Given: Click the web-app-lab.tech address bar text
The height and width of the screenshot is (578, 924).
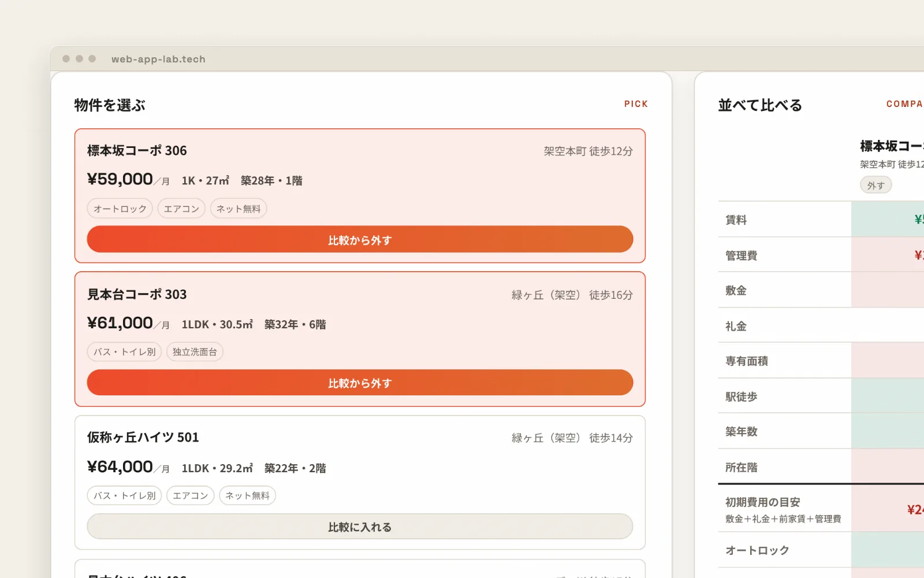Looking at the screenshot, I should (158, 59).
